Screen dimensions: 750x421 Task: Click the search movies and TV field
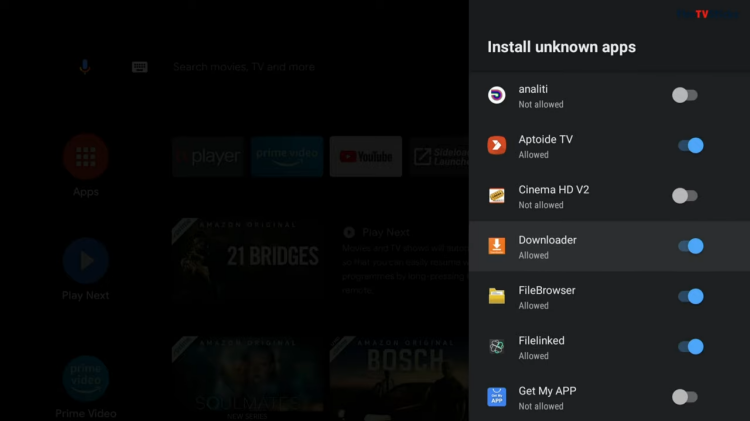tap(244, 67)
